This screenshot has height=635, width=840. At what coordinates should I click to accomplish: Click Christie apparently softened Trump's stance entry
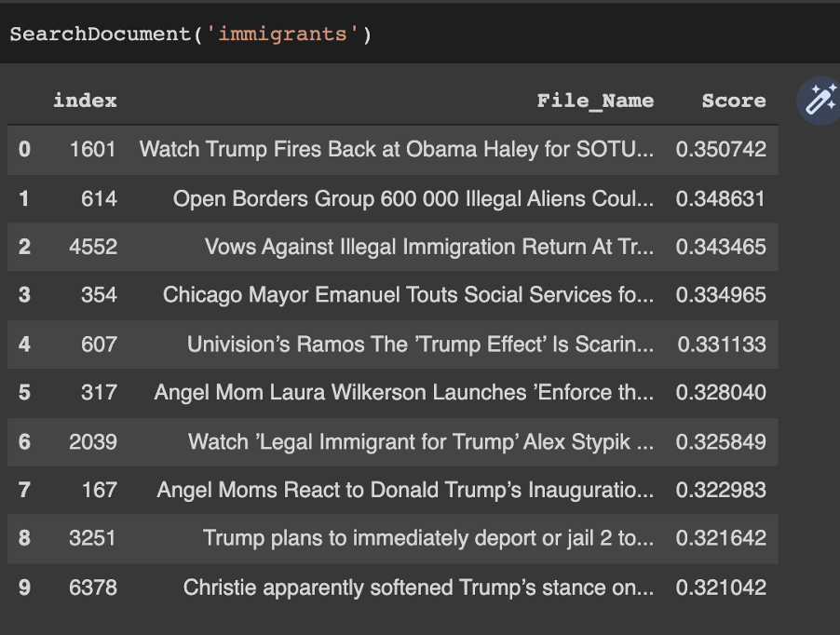click(x=418, y=587)
